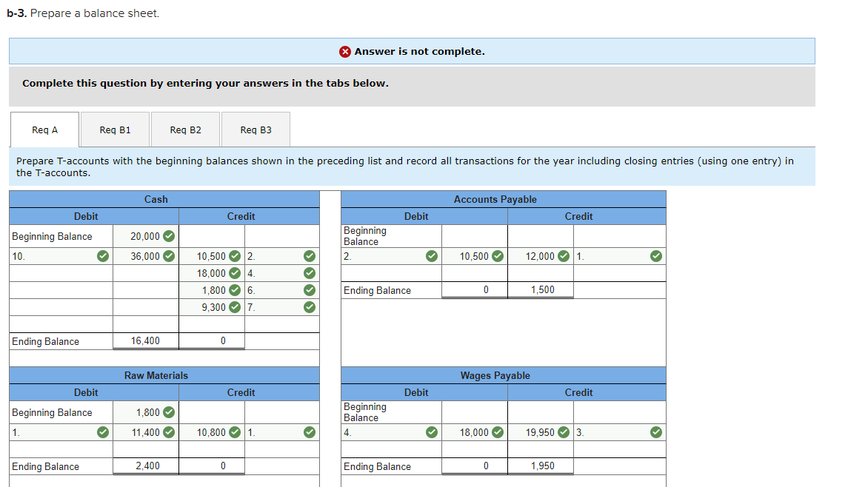
Task: Click the Cash account title header
Action: (x=164, y=199)
